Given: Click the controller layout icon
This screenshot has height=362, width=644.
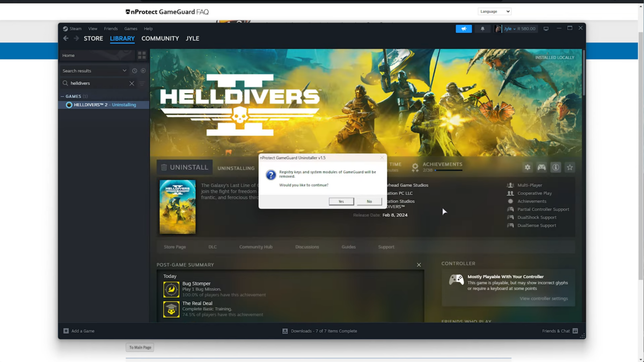Looking at the screenshot, I should pyautogui.click(x=541, y=168).
